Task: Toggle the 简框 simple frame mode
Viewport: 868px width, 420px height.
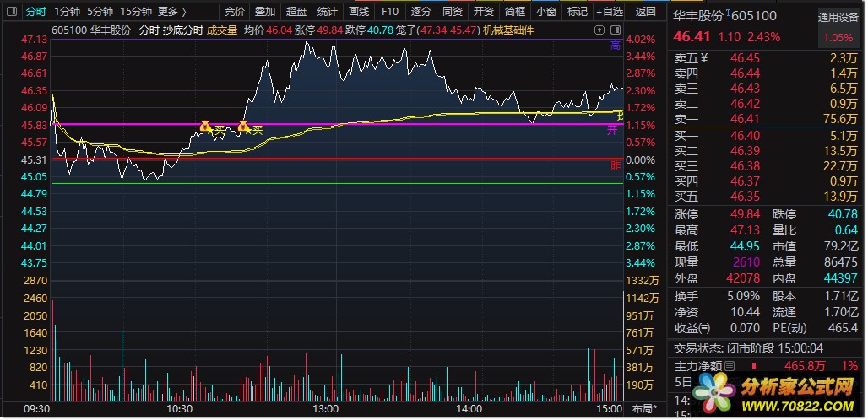Action: tap(515, 11)
